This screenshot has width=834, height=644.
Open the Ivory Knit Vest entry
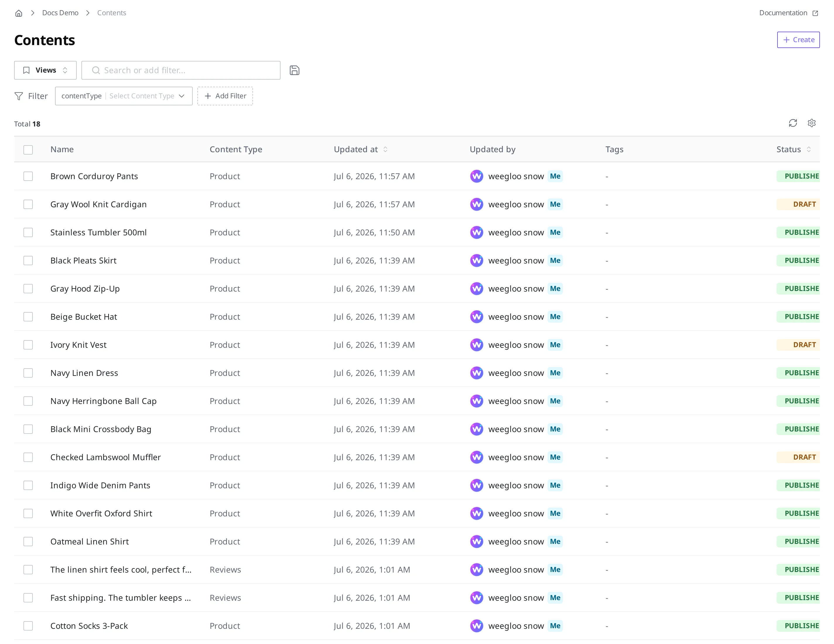pos(78,345)
